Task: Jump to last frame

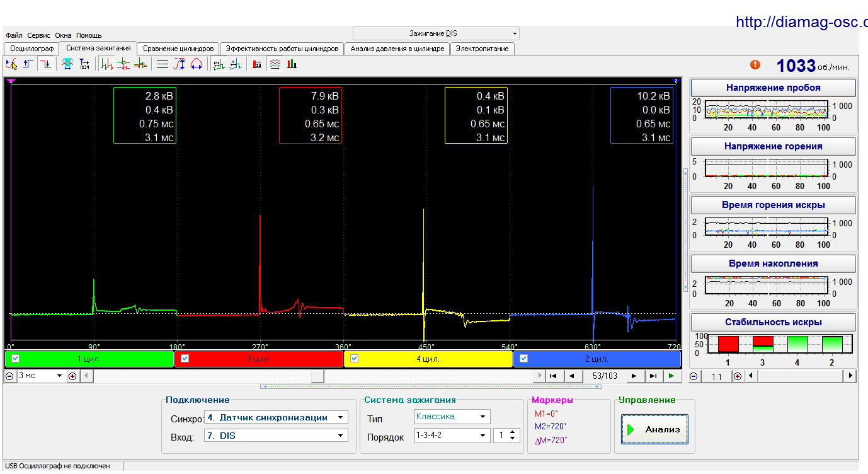Action: [653, 376]
